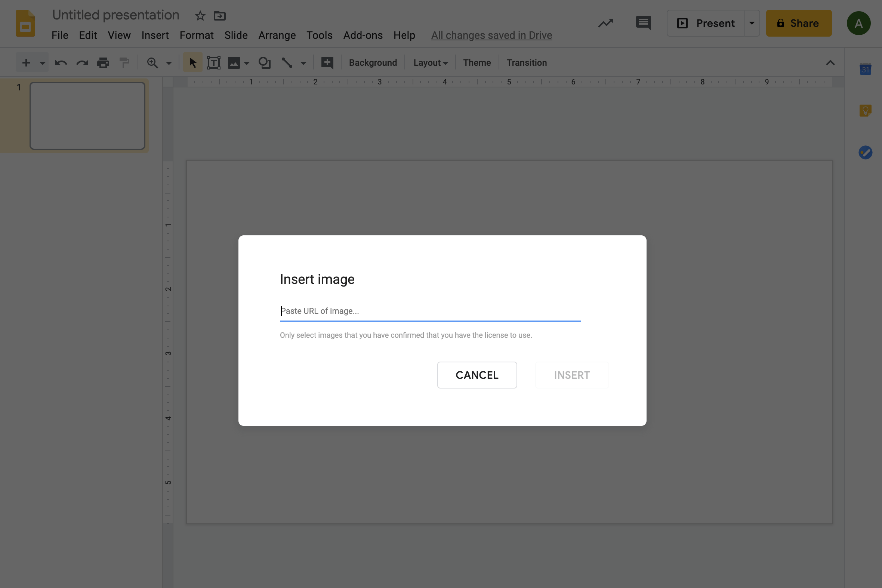Click the redo arrow icon
The width and height of the screenshot is (882, 588).
(82, 63)
